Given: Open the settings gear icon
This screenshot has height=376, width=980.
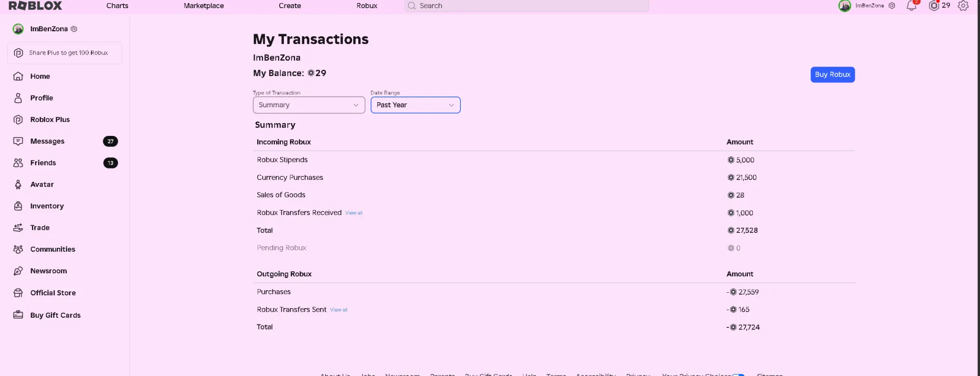Looking at the screenshot, I should 963,6.
